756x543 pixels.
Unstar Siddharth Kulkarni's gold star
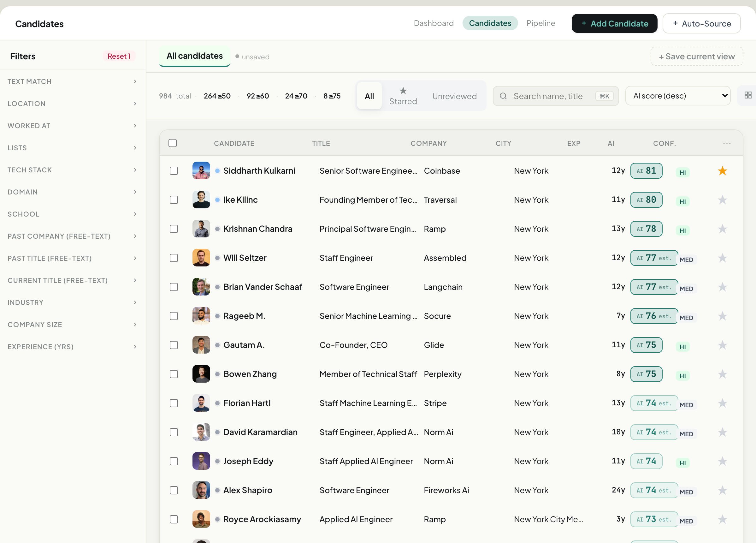pyautogui.click(x=722, y=171)
